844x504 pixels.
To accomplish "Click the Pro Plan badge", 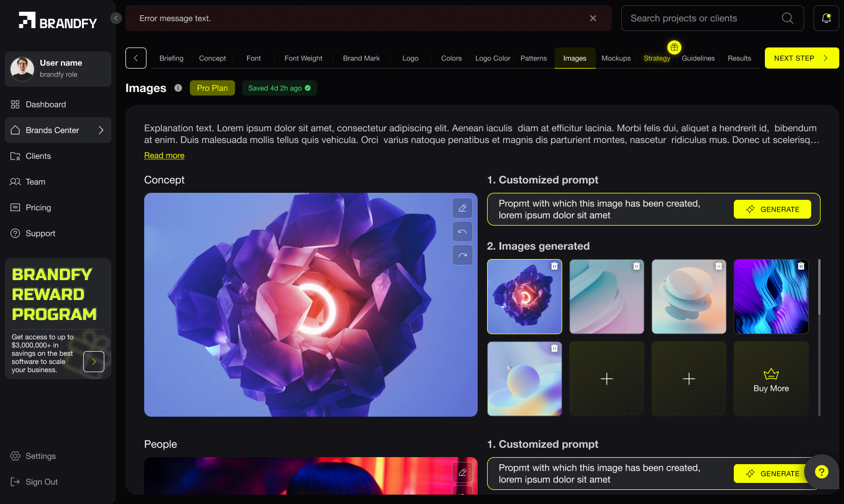I will [x=212, y=88].
